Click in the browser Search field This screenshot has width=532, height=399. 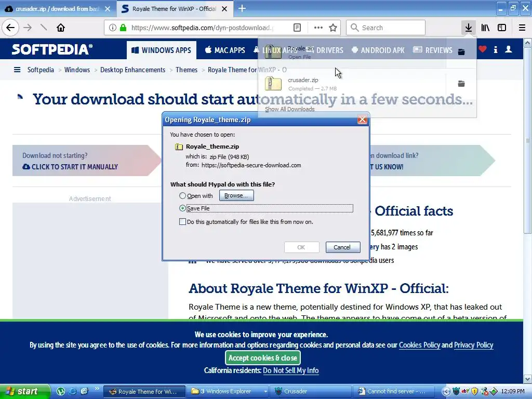(386, 28)
